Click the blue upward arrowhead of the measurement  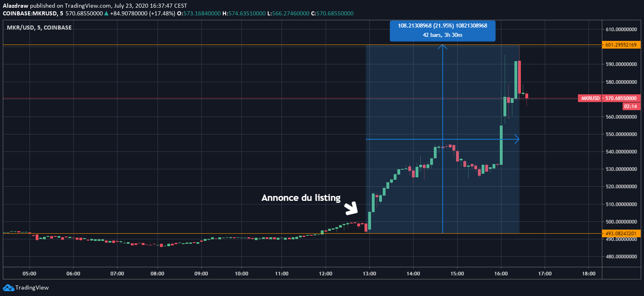pyautogui.click(x=443, y=47)
